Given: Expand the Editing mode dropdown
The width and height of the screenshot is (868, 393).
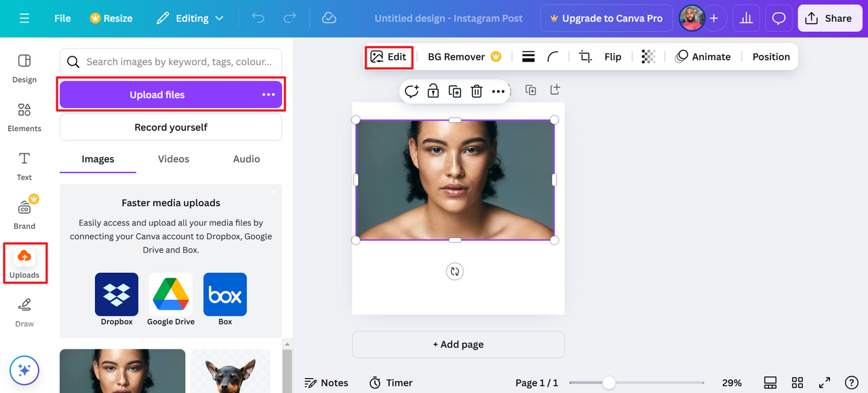Looking at the screenshot, I should pos(189,18).
